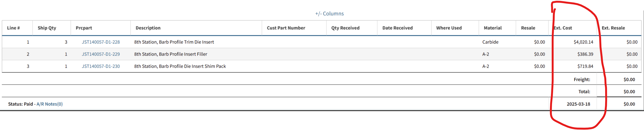The width and height of the screenshot is (644, 130).
Task: Click Material column header
Action: [x=493, y=28]
